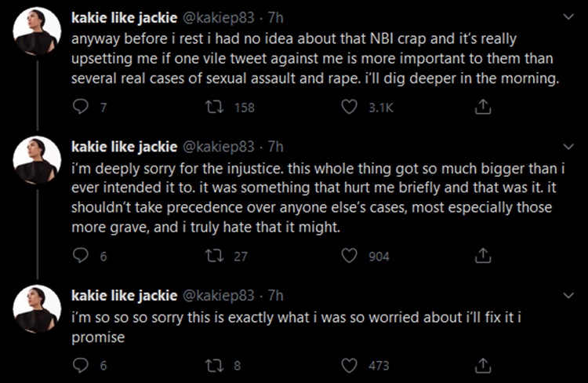Open options chevron on the third tweet
Screen dimensions: 588x383
(569, 296)
